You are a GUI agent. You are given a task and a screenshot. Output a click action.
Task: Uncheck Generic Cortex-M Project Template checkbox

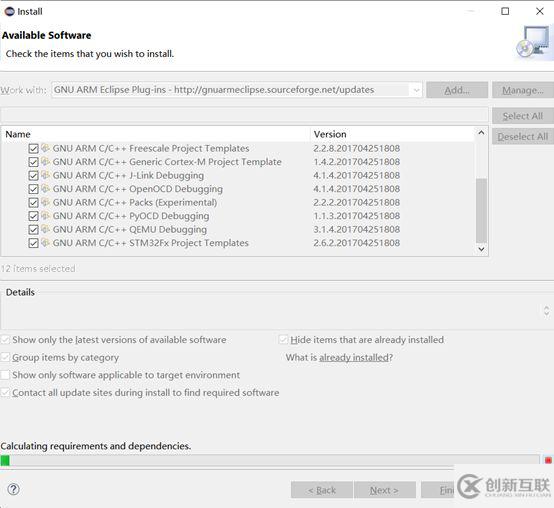[33, 162]
